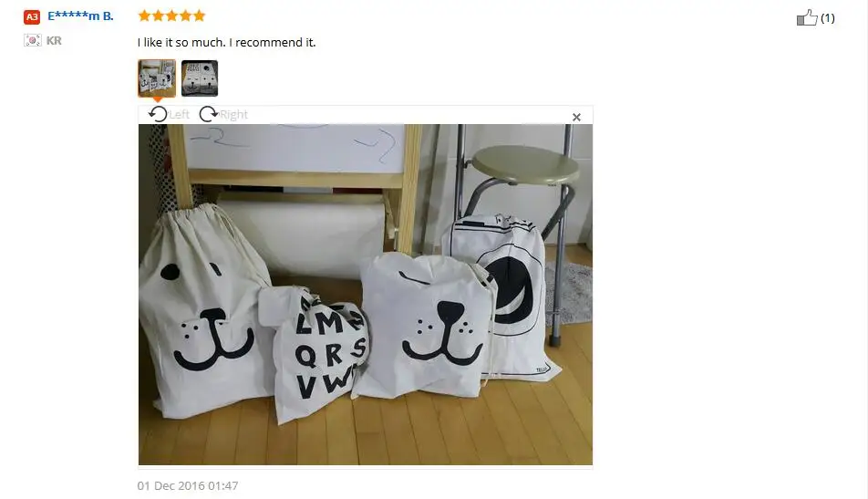Close the enlarged review photo viewer
868x499 pixels.
pyautogui.click(x=576, y=117)
